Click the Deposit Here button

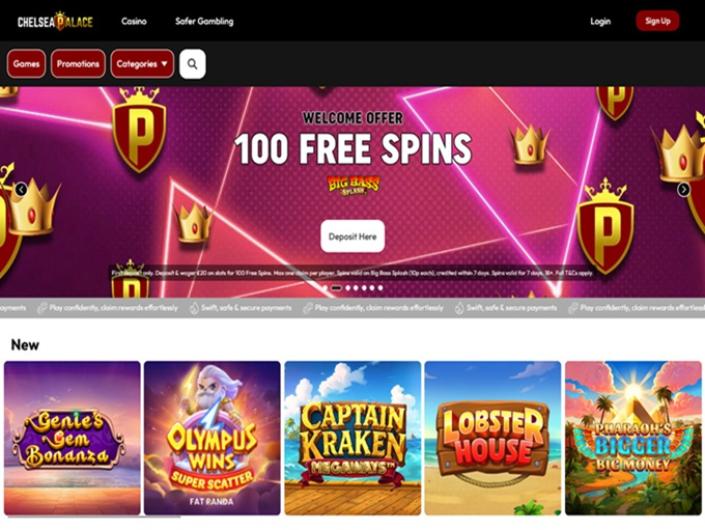click(352, 236)
